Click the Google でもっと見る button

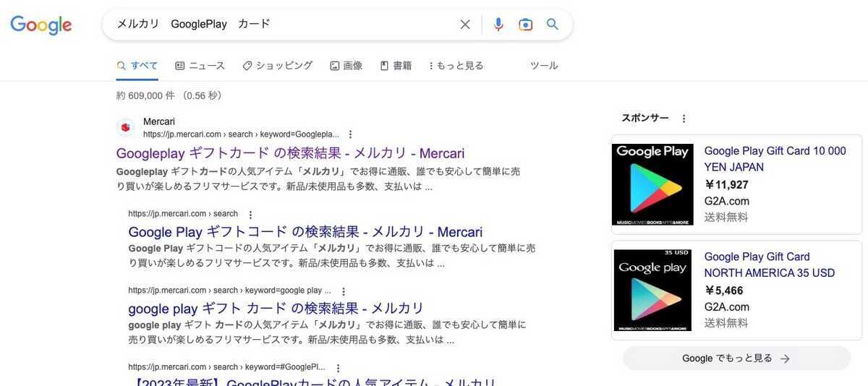(736, 359)
